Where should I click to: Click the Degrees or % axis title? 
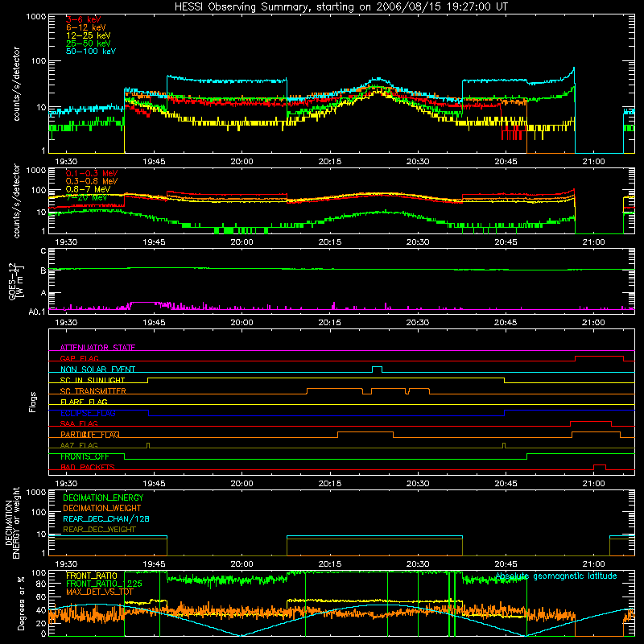(21, 603)
